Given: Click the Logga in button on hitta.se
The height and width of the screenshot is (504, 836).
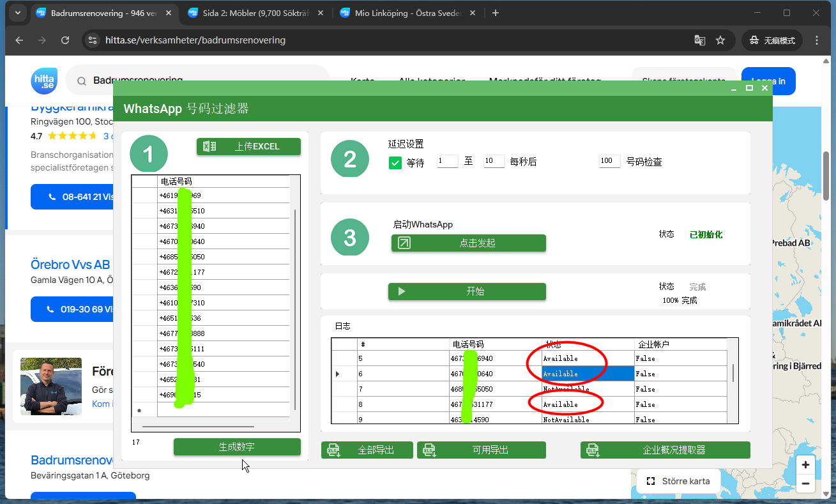Looking at the screenshot, I should 768,81.
